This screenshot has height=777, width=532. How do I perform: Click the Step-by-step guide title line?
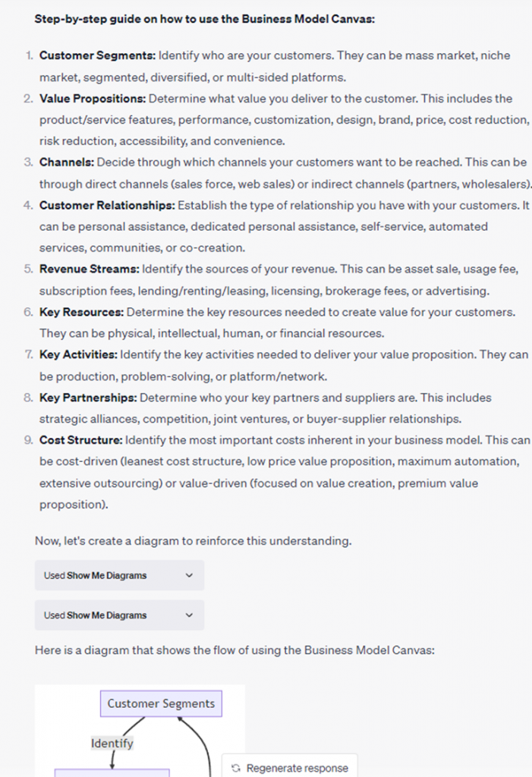(205, 19)
